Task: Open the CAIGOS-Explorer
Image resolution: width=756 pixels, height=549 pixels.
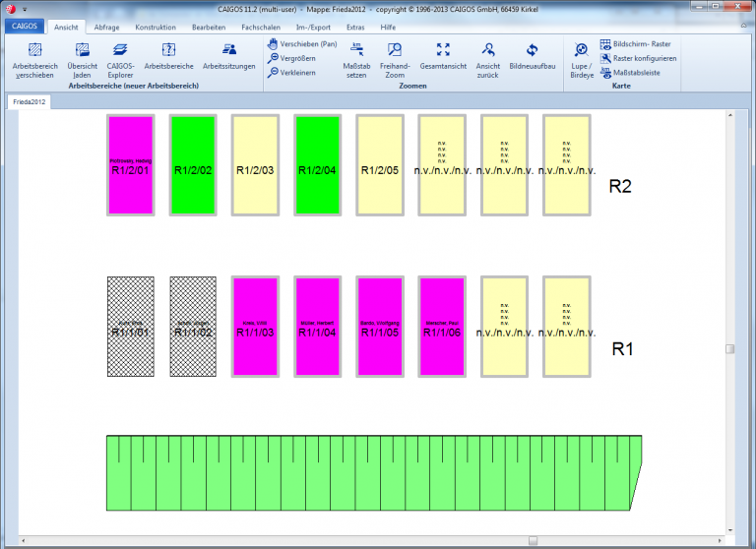Action: tap(119, 51)
